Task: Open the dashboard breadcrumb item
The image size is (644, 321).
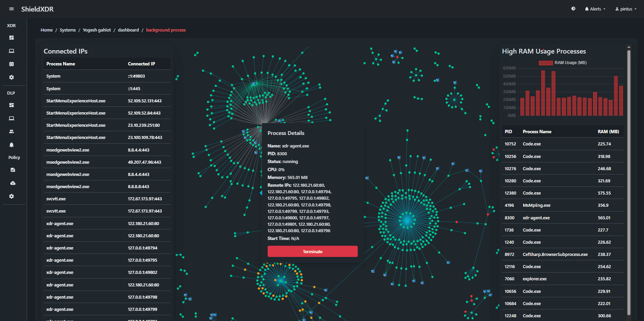Action: pos(128,30)
